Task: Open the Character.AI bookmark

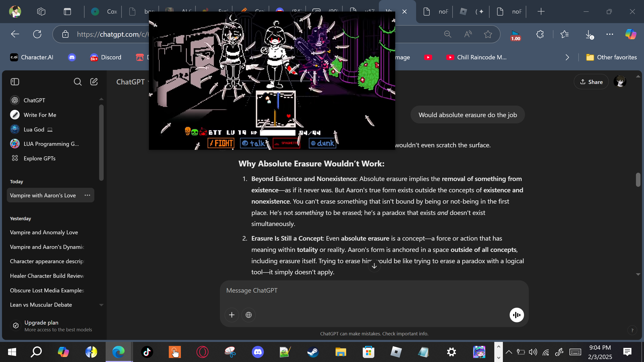Action: click(32, 57)
